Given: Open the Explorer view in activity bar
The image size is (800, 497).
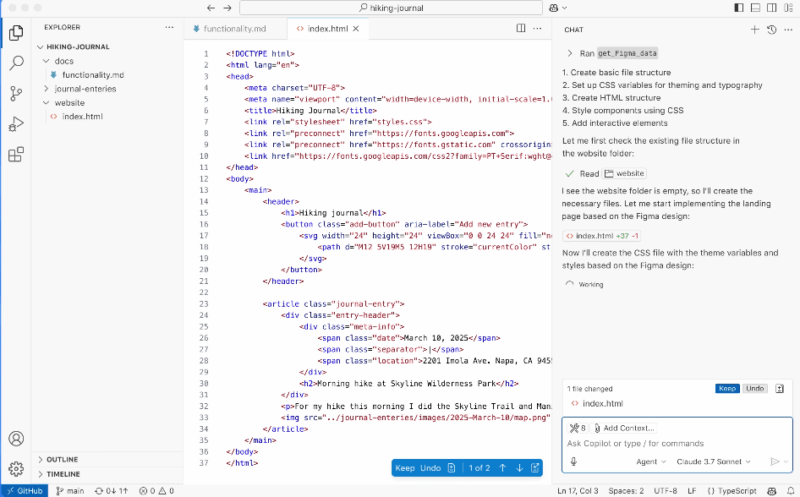Looking at the screenshot, I should 16,33.
